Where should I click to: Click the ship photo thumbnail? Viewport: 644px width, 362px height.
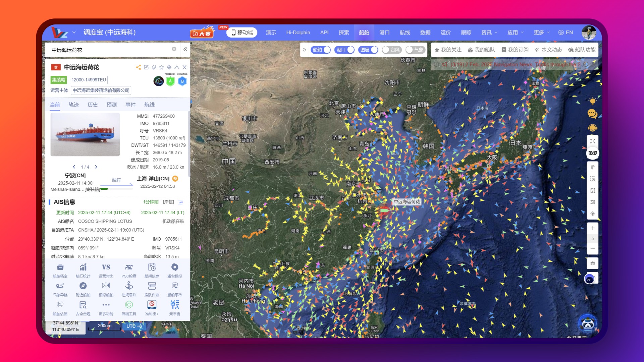[85, 134]
